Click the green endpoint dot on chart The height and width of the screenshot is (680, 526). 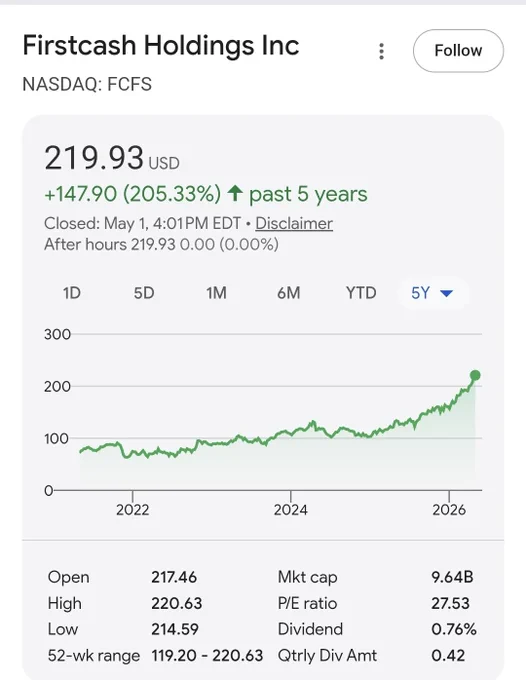(x=475, y=375)
